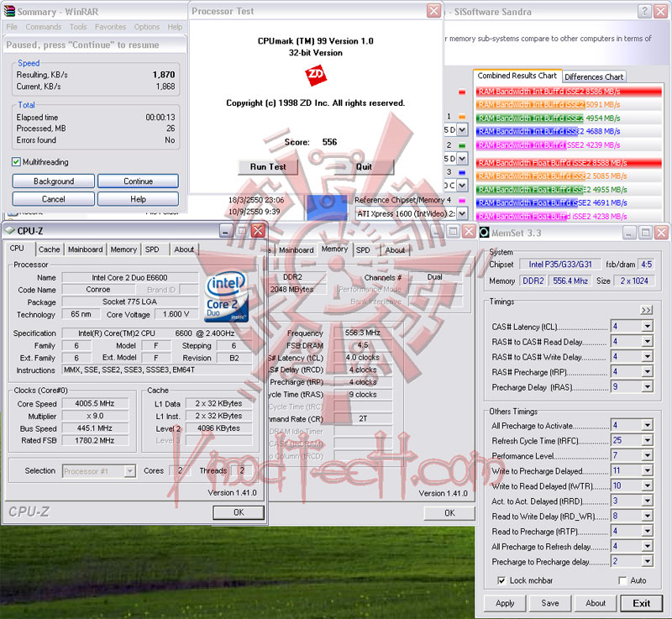Switch to Cache tab in CPU-Z
The image size is (672, 619).
(x=49, y=249)
